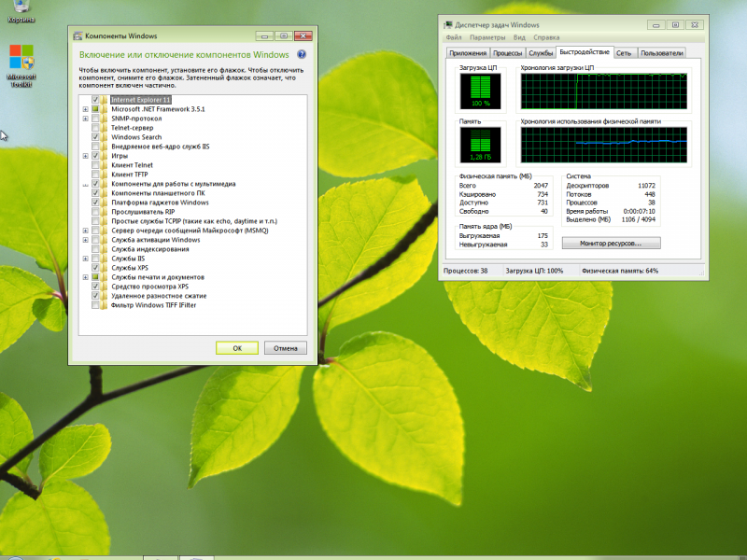The height and width of the screenshot is (560, 747).
Task: Open the Приложения tab
Action: pos(468,53)
